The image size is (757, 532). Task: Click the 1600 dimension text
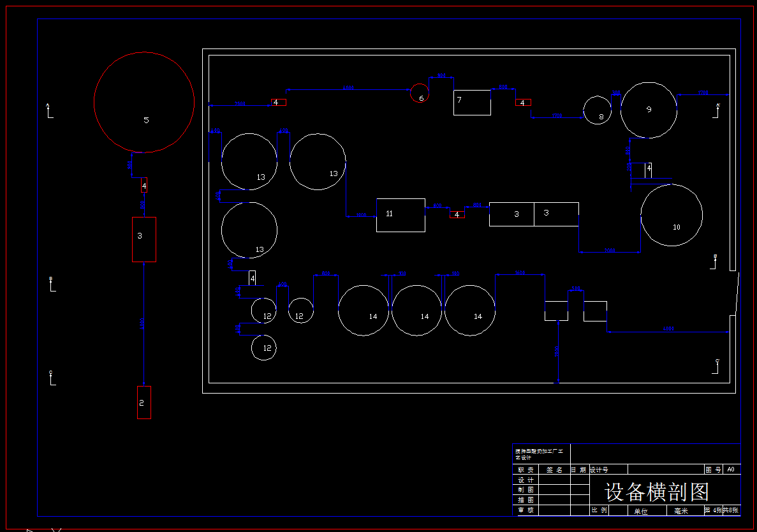(x=520, y=273)
